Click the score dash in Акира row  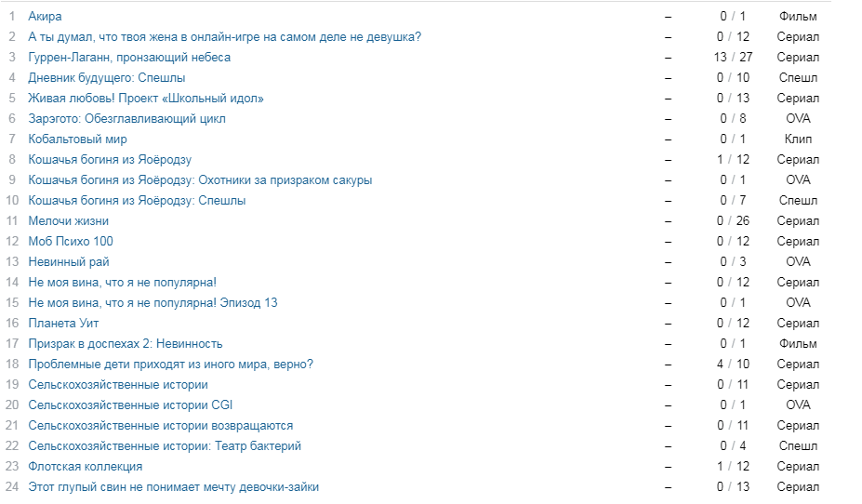pyautogui.click(x=668, y=17)
